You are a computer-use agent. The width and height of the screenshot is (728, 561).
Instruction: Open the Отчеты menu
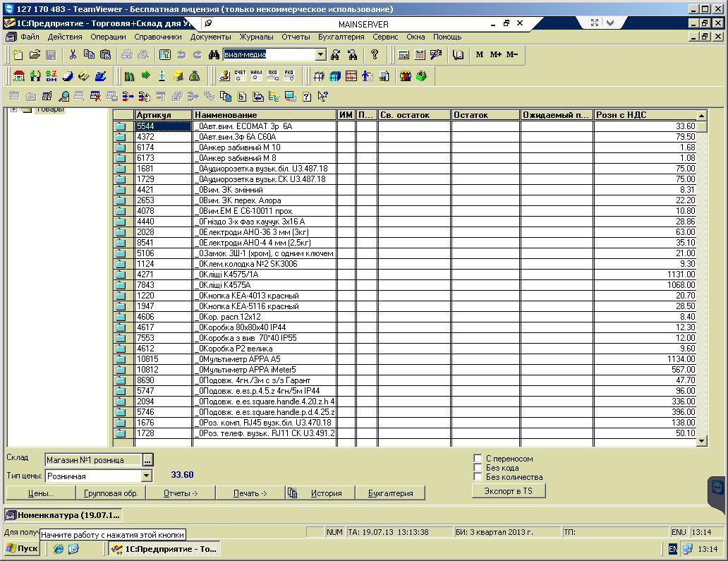(x=296, y=37)
